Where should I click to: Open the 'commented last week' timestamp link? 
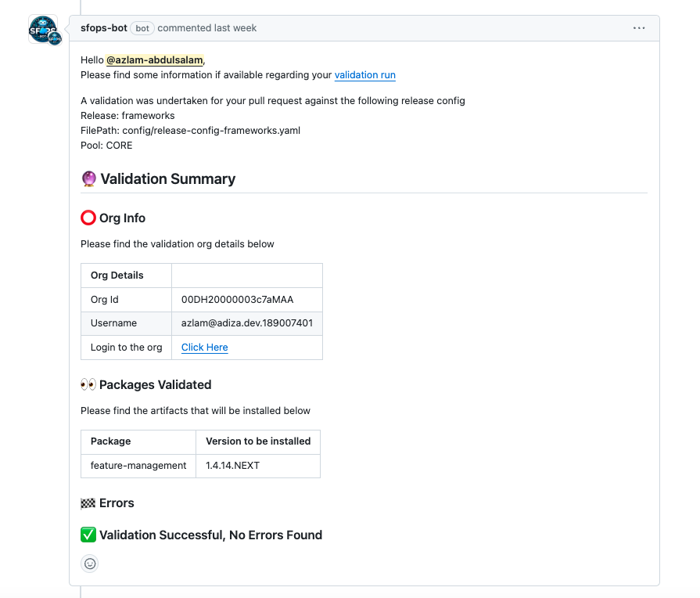tap(206, 28)
